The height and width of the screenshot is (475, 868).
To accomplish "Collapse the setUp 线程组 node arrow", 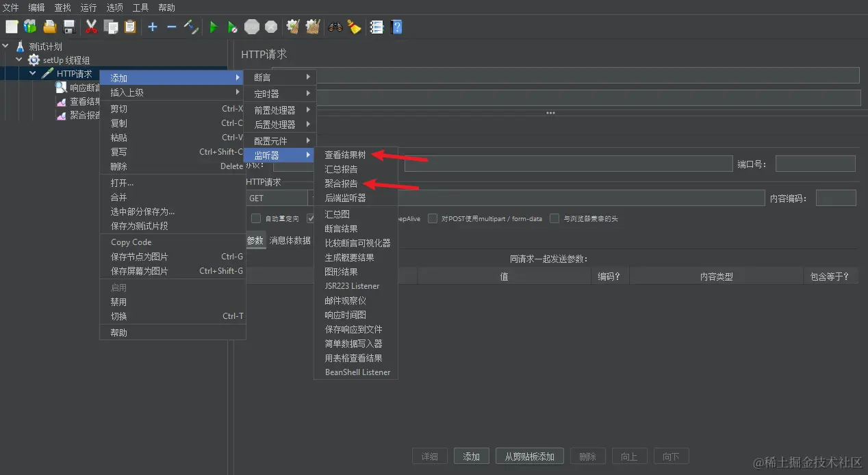I will tap(19, 60).
